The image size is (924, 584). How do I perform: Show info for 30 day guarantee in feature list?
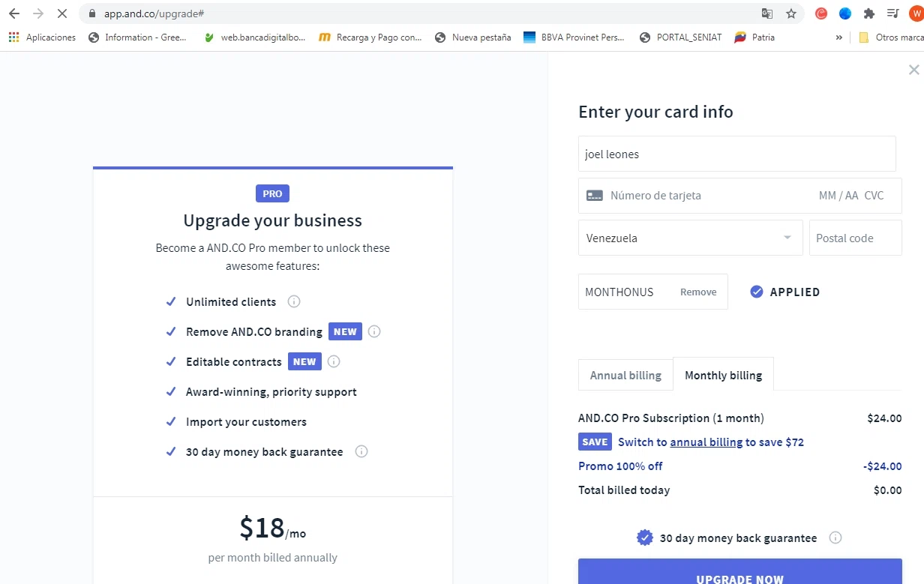pyautogui.click(x=361, y=451)
